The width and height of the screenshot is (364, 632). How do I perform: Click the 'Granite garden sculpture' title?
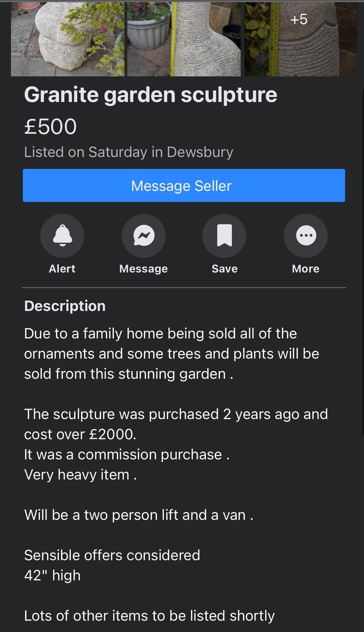click(x=151, y=95)
